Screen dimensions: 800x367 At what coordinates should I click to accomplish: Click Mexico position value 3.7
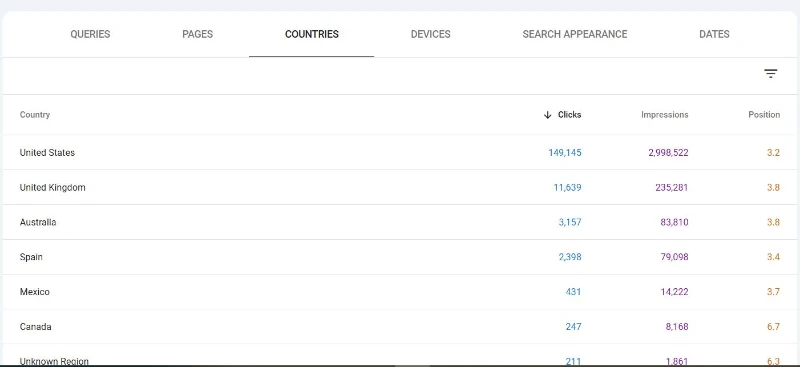pyautogui.click(x=773, y=292)
